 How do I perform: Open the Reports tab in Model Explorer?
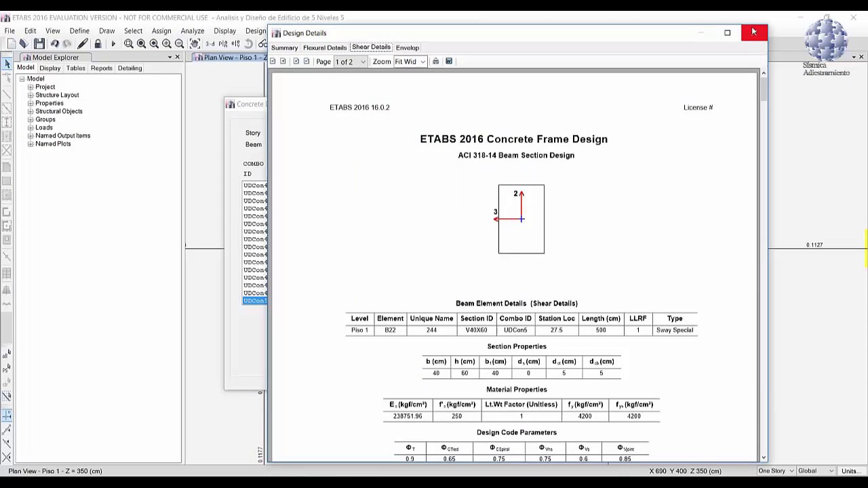101,68
